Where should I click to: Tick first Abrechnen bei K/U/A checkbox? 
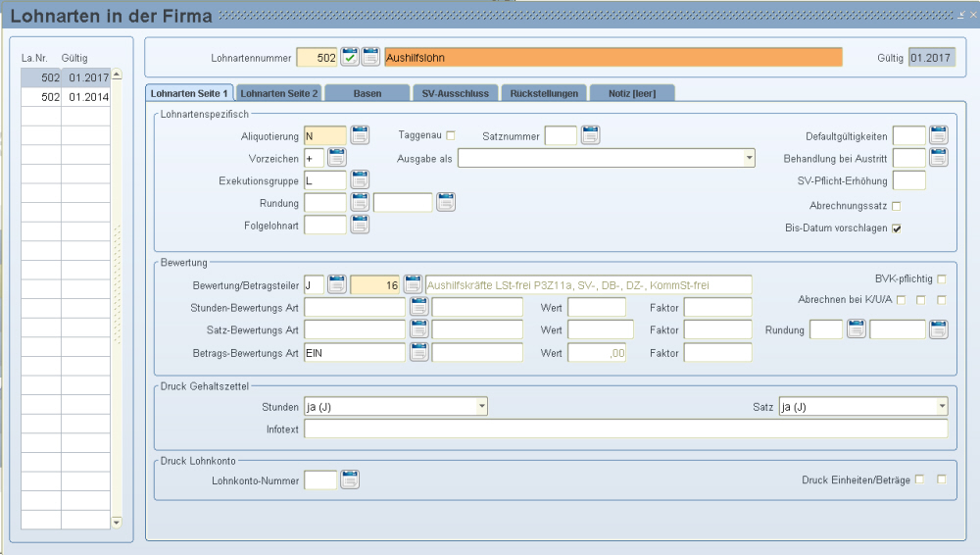(x=901, y=300)
